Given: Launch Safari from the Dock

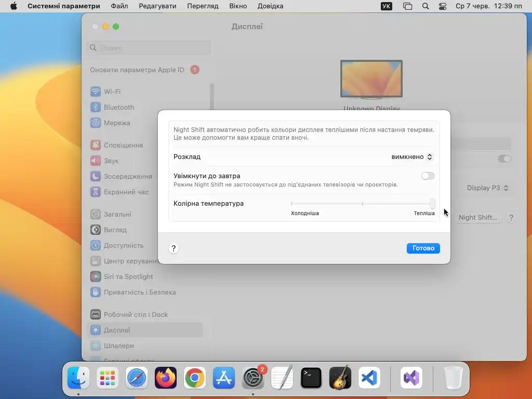Looking at the screenshot, I should pyautogui.click(x=137, y=378).
